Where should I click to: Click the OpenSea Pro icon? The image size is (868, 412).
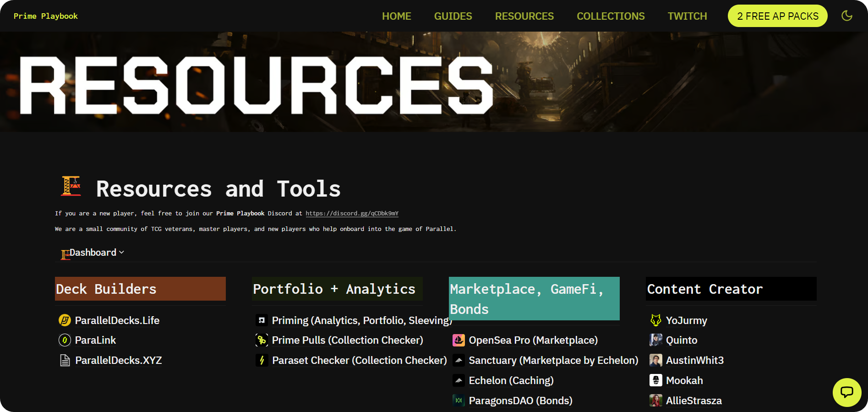point(459,340)
